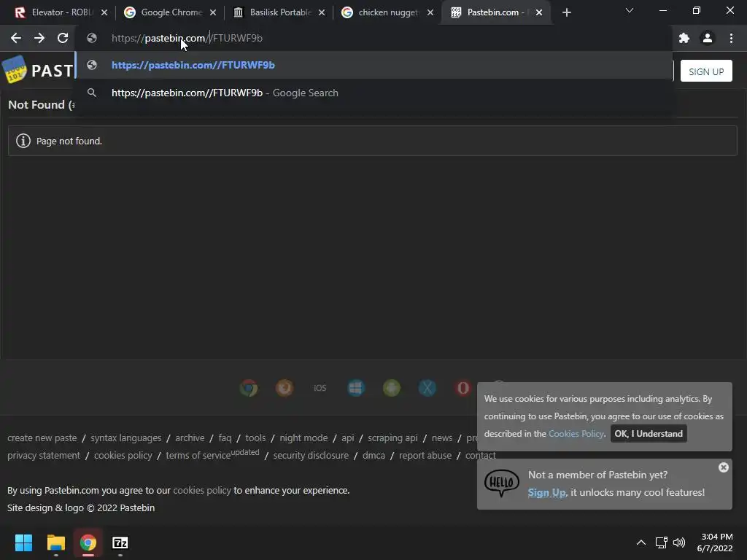Screen dimensions: 747x560
Task: Close the Google Chrome tab
Action: [x=213, y=12]
